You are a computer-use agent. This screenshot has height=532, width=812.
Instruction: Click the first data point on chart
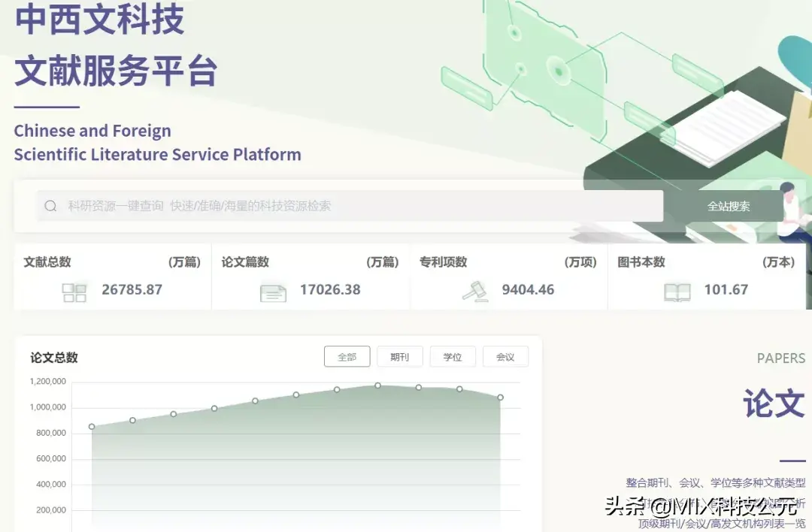(92, 427)
